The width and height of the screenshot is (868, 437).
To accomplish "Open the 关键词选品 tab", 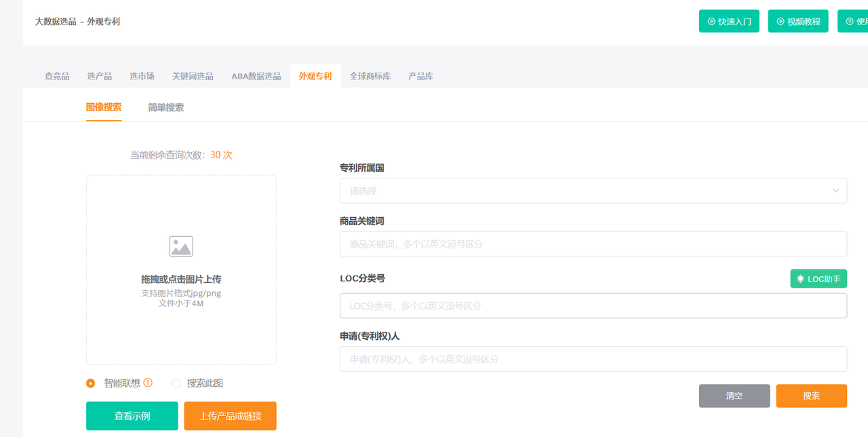I will tap(193, 76).
